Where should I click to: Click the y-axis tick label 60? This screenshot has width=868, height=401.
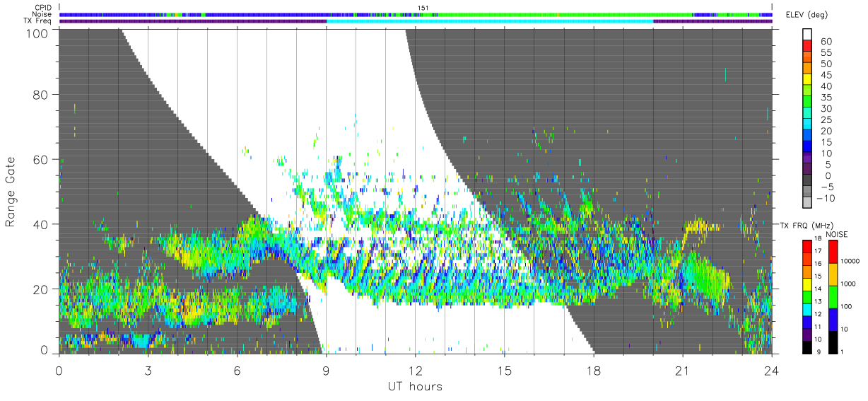[x=42, y=159]
